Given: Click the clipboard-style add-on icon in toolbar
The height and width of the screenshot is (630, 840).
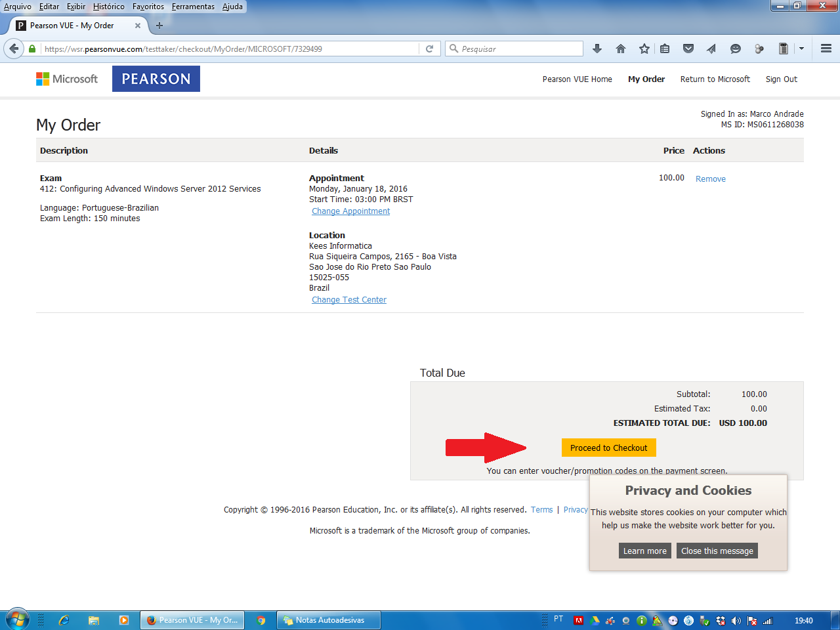Looking at the screenshot, I should pyautogui.click(x=783, y=49).
